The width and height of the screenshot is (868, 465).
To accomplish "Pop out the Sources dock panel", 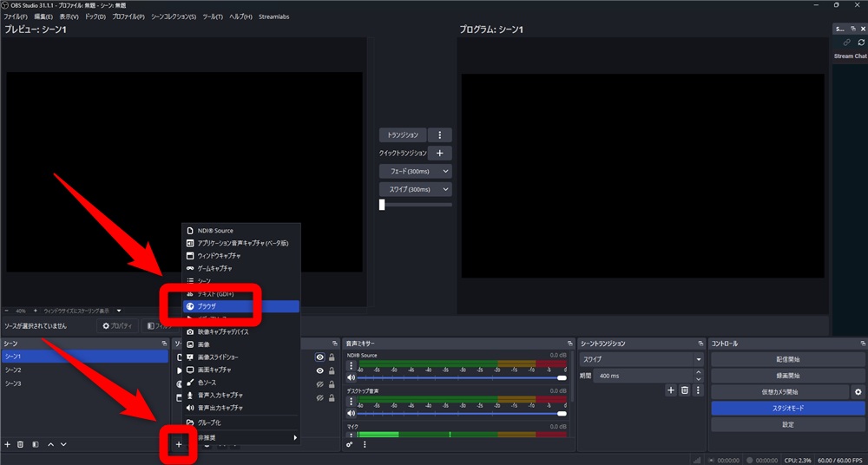I will click(335, 344).
